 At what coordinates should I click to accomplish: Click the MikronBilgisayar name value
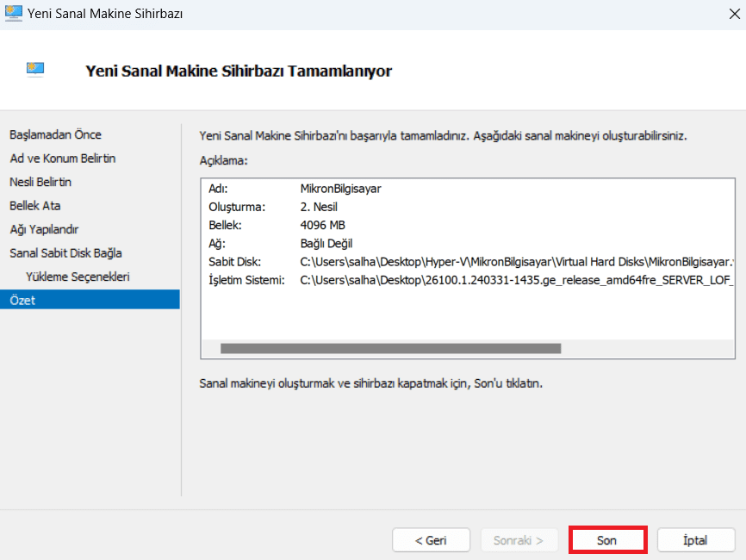tap(340, 189)
